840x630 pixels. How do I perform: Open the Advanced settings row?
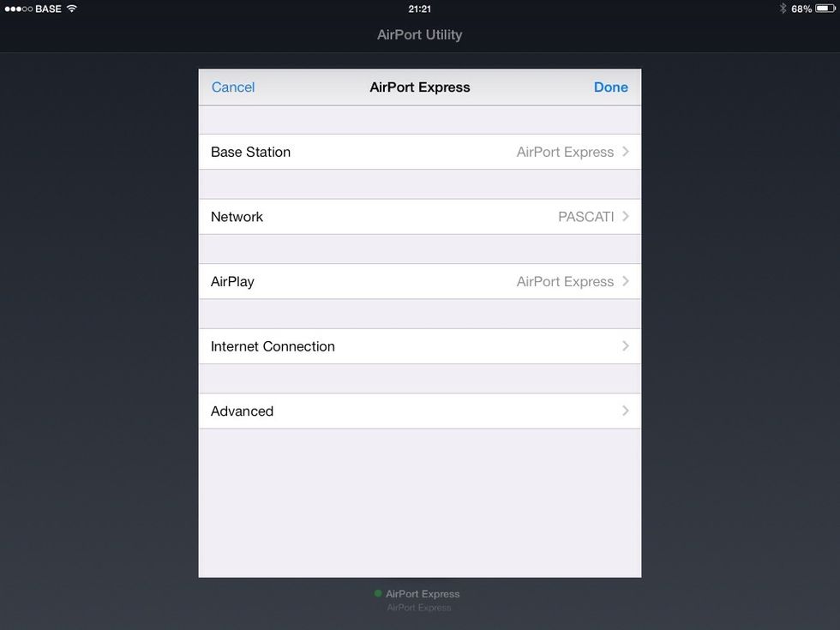click(x=419, y=411)
